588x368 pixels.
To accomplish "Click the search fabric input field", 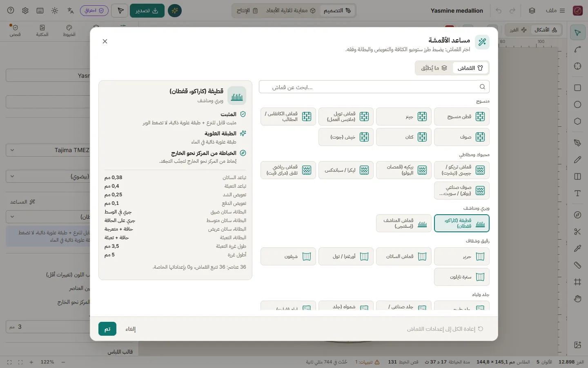I will pos(374,87).
